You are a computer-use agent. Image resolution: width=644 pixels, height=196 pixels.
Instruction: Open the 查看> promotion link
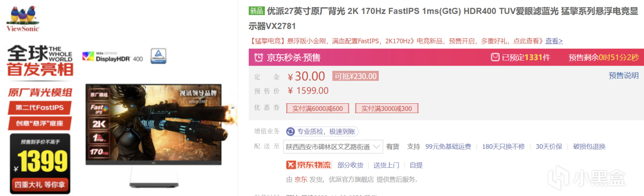pos(554,41)
